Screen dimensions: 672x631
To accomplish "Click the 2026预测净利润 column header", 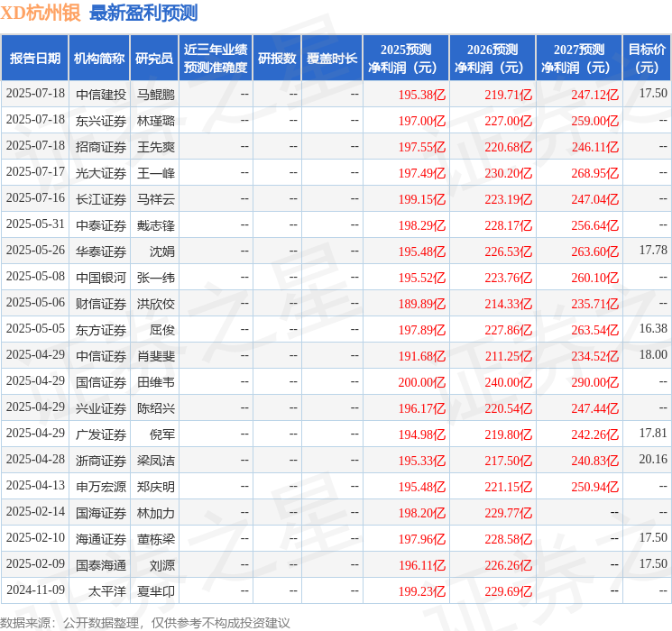I will [x=492, y=59].
